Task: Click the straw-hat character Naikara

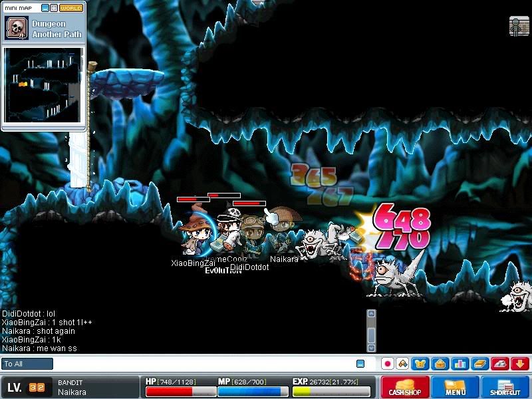Action: [x=284, y=229]
